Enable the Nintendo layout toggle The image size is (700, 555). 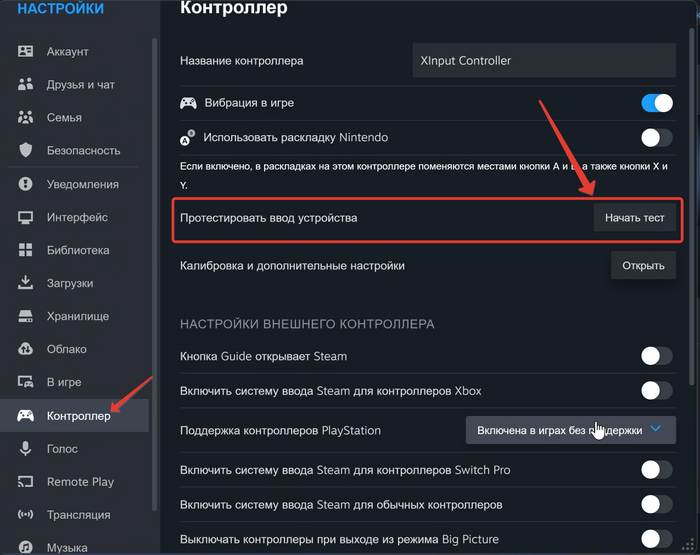[x=657, y=137]
